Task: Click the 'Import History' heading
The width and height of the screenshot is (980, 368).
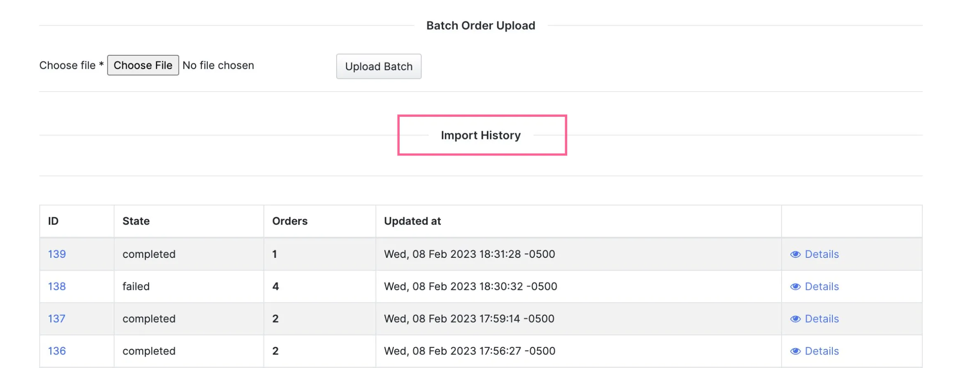Action: tap(481, 135)
